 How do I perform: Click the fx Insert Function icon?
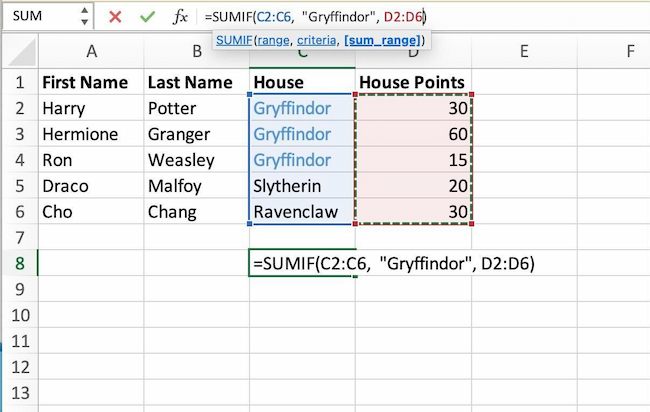coord(180,17)
